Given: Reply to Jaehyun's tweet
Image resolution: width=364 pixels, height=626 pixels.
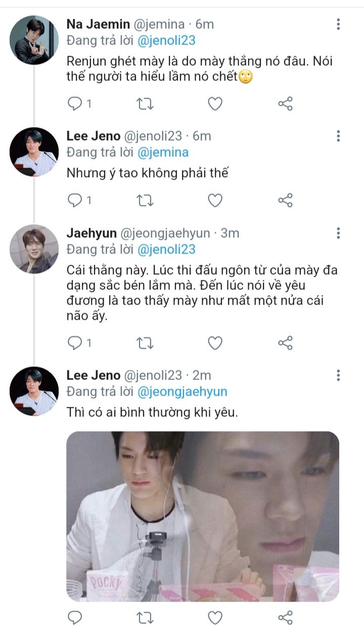Looking at the screenshot, I should coord(75,343).
